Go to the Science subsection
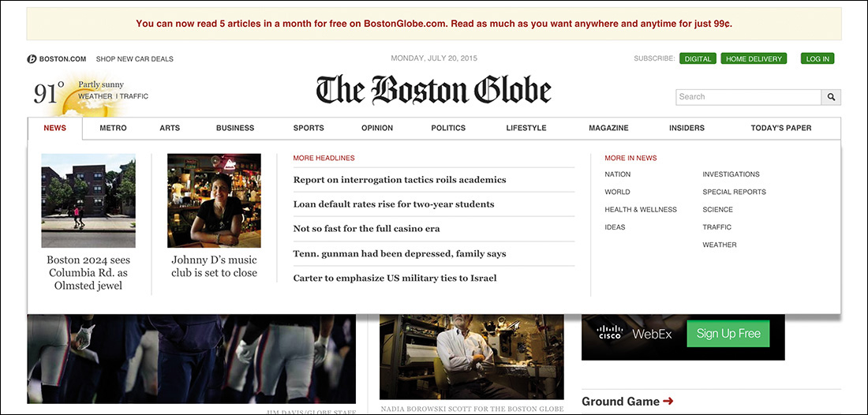868x415 pixels. click(717, 210)
